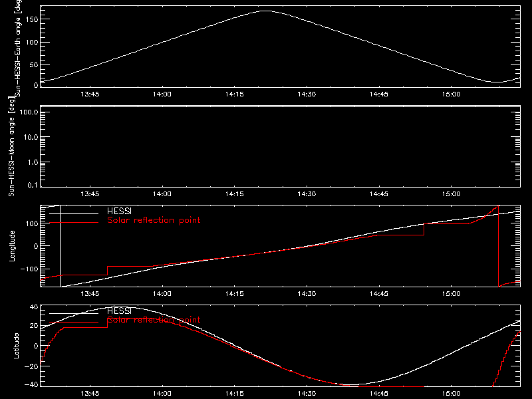532x399 pixels.
Task: Click '14:00' time label under Latitude plot
Action: coord(162,394)
